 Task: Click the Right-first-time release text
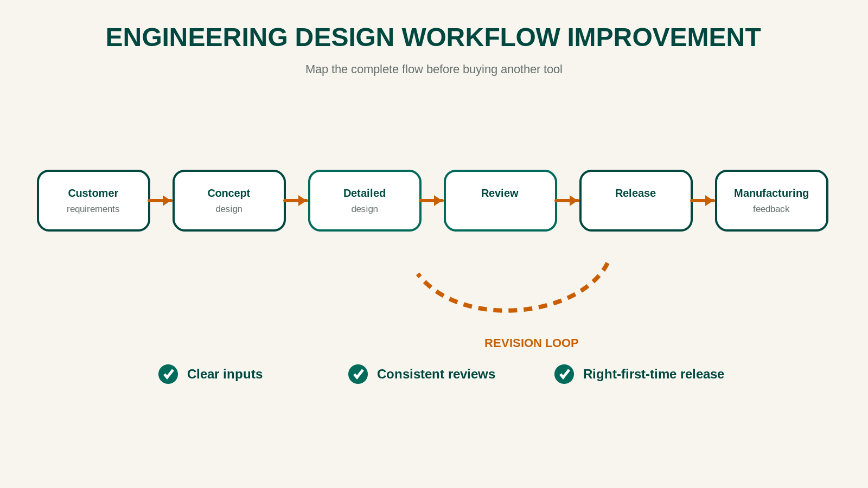654,374
